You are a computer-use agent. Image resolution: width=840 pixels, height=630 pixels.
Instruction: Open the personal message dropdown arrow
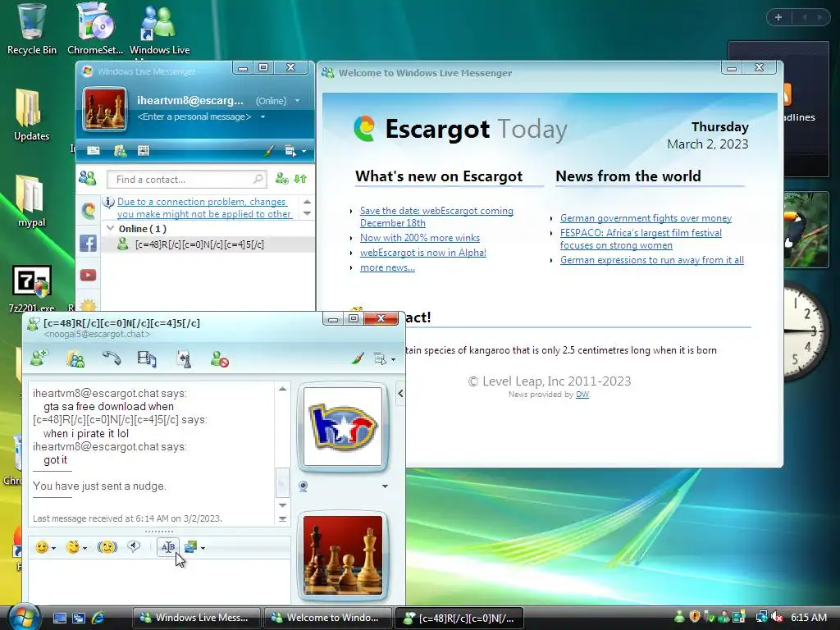262,116
